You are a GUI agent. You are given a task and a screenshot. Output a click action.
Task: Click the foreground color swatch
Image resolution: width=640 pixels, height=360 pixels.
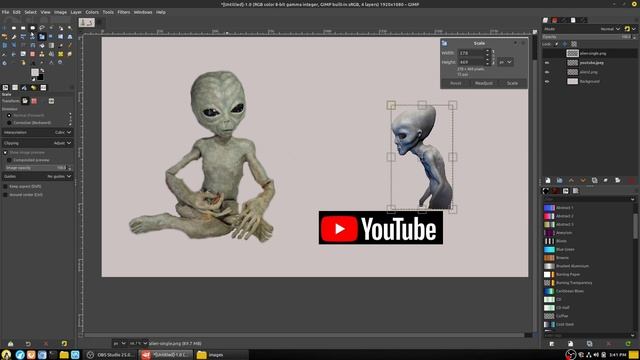click(x=35, y=72)
